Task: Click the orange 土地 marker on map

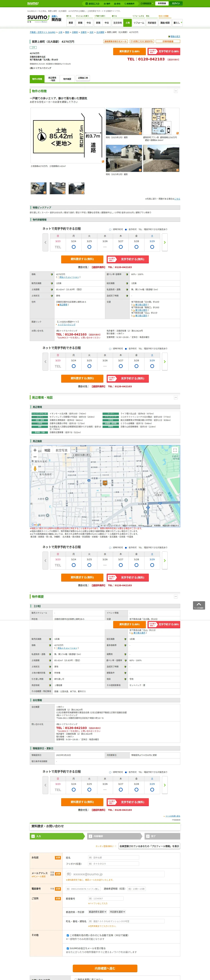Action: tap(105, 483)
